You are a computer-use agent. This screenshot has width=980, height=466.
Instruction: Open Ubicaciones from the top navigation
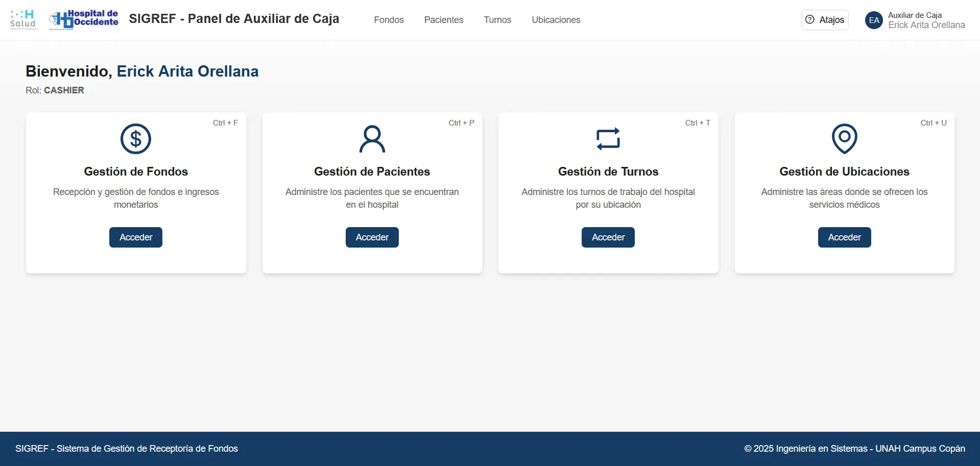[x=556, y=20]
